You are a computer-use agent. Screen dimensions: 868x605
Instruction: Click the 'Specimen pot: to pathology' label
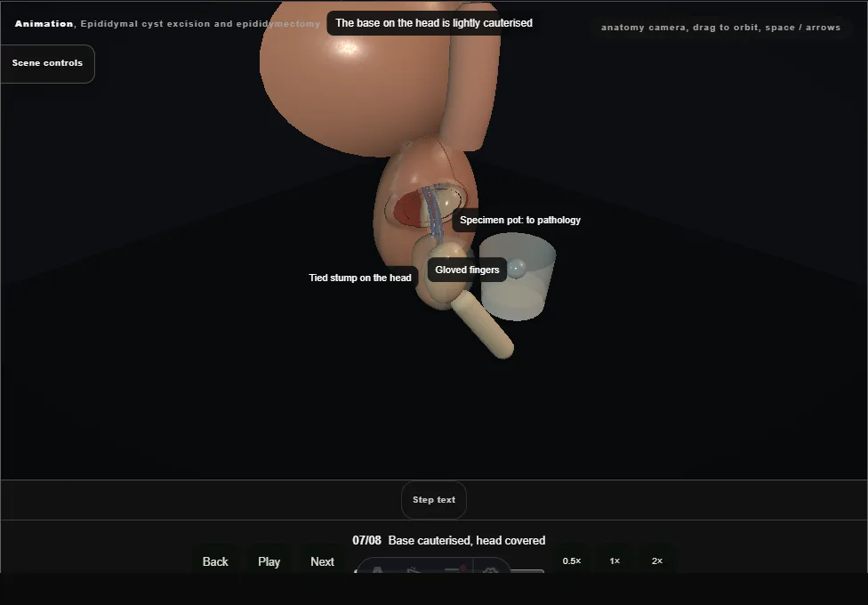click(519, 220)
